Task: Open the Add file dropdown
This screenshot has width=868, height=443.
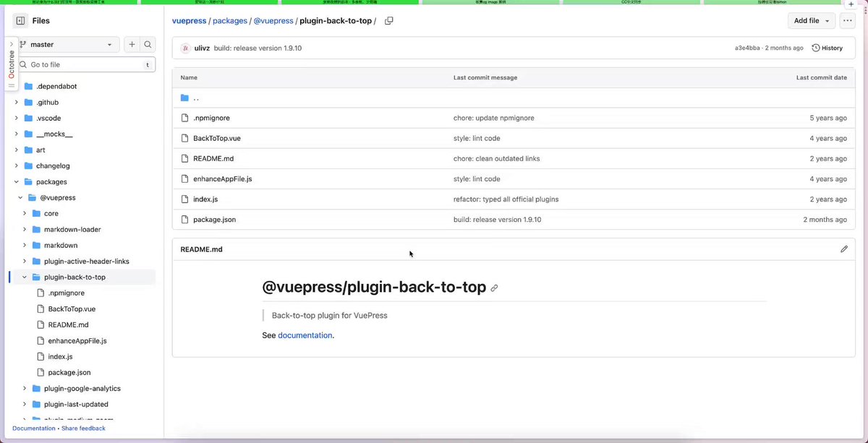Action: 811,21
